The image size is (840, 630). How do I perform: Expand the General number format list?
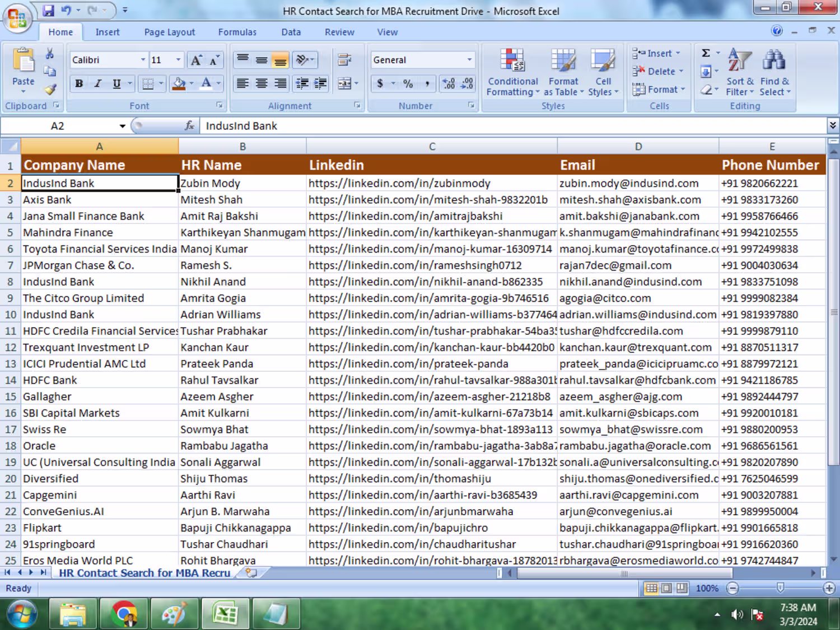click(469, 60)
